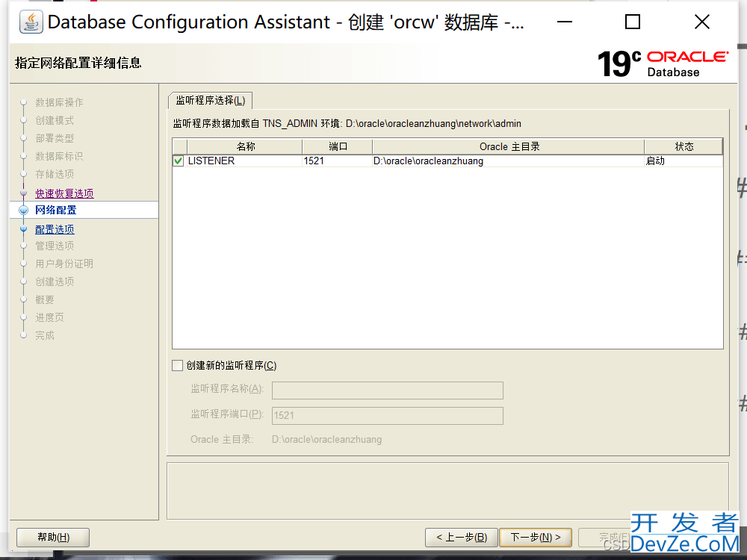Open help with the 帮助(H) button
The height and width of the screenshot is (560, 747).
(x=53, y=538)
